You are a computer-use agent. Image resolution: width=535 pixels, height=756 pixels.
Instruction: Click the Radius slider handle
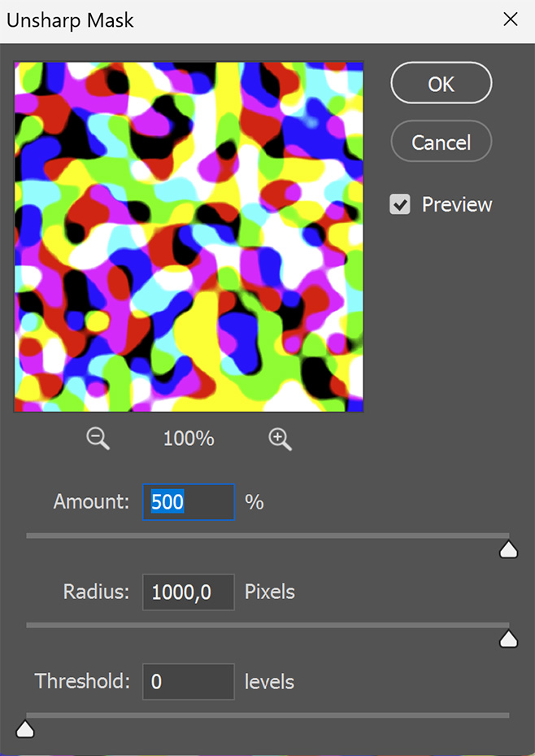click(508, 640)
